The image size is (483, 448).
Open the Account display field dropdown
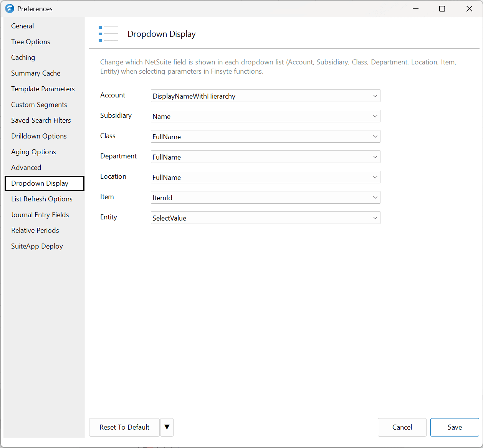[x=265, y=96]
